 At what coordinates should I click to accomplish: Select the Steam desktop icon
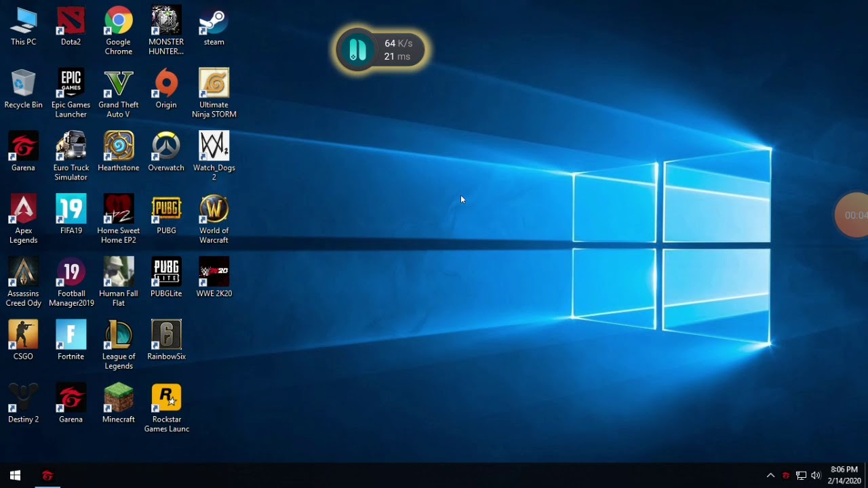tap(214, 26)
